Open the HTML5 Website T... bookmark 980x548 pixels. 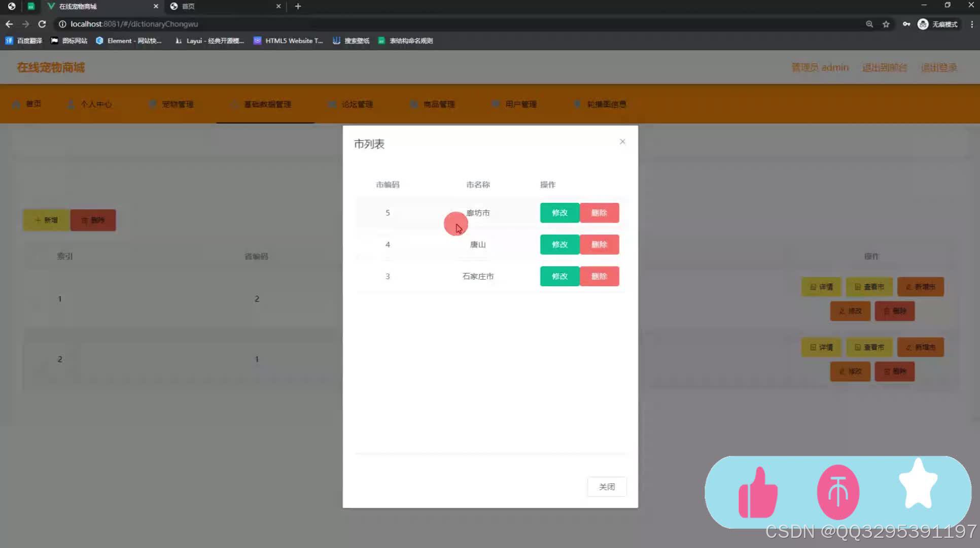click(288, 41)
